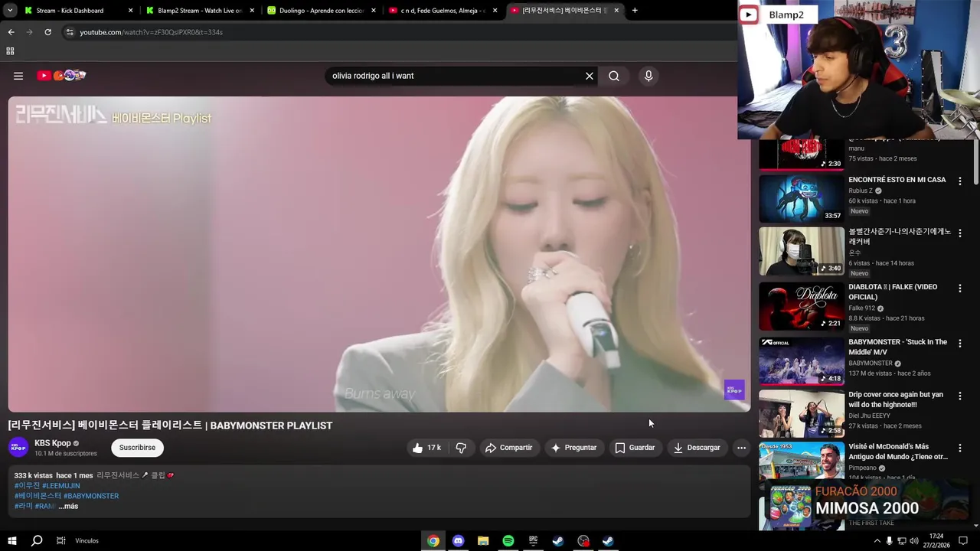The height and width of the screenshot is (551, 980).
Task: Dislike the video with thumbs down
Action: tap(461, 448)
